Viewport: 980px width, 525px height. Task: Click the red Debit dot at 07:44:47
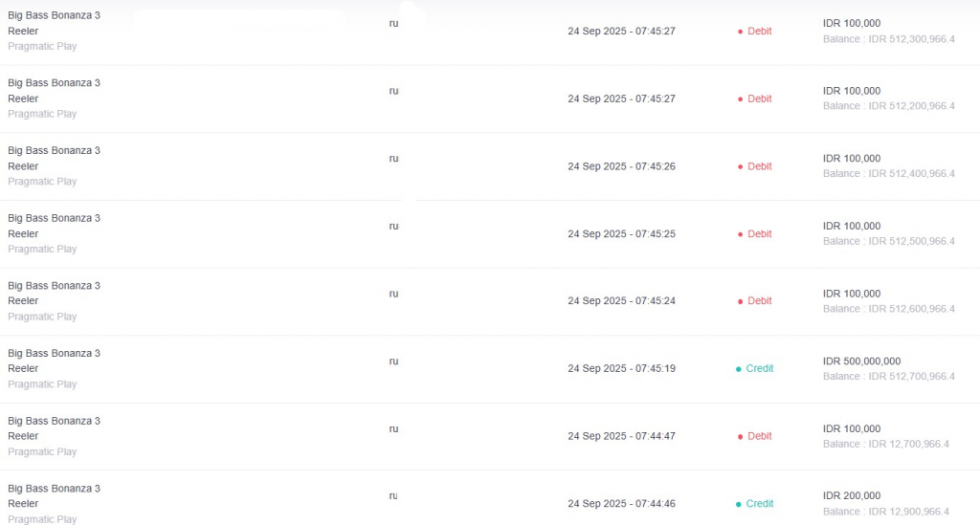click(x=740, y=437)
